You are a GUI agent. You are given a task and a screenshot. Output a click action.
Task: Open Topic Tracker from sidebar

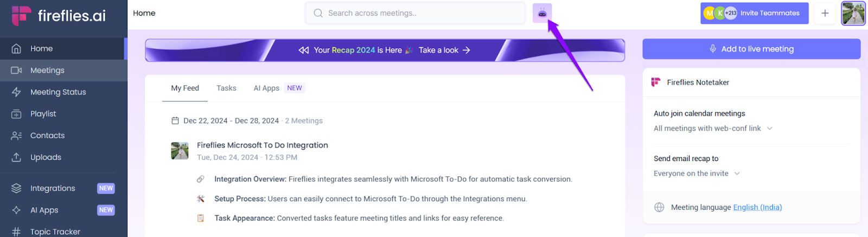pos(55,232)
